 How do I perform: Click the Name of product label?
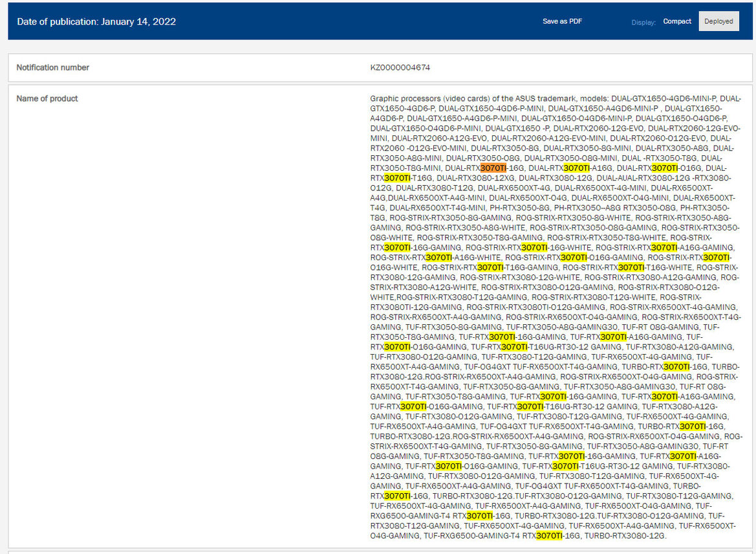[47, 98]
